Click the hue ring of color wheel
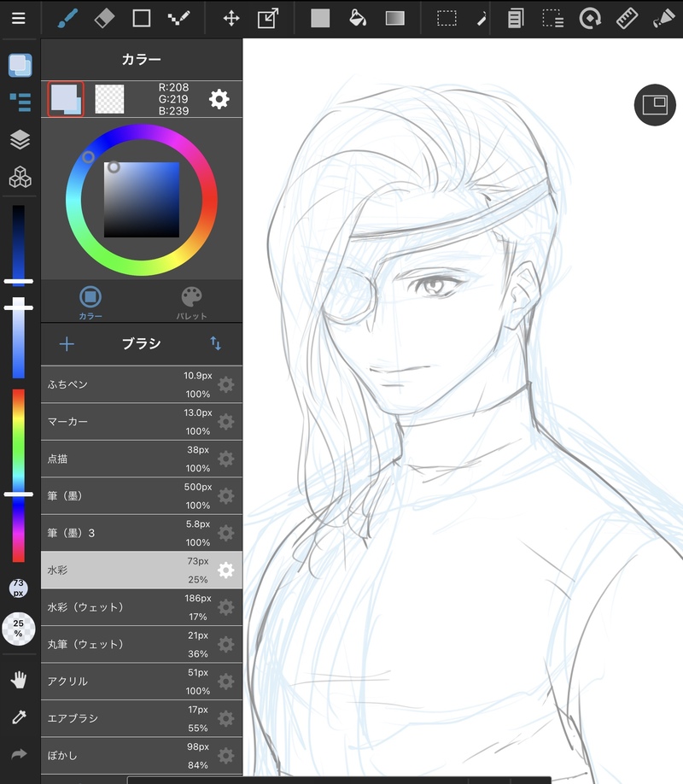 (x=142, y=200)
